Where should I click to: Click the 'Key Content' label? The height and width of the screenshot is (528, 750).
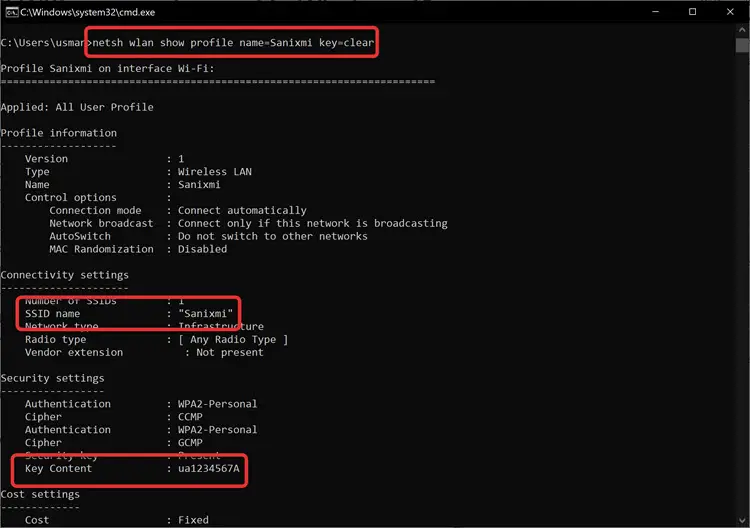tap(58, 469)
